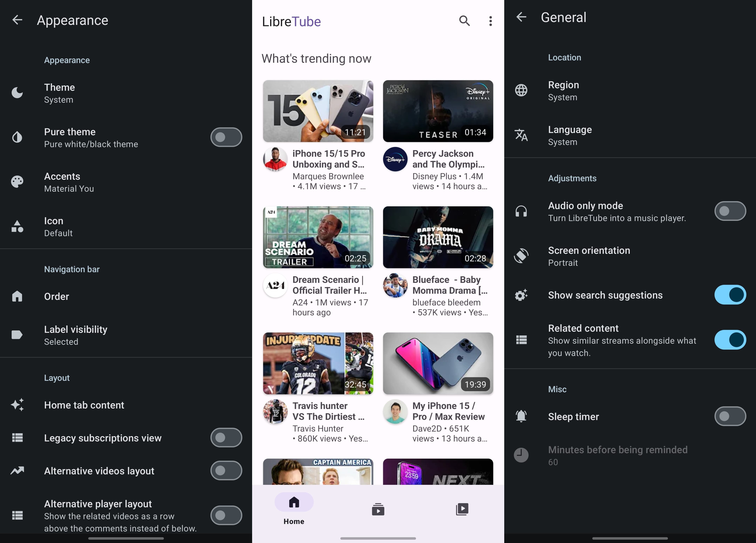This screenshot has width=756, height=543.
Task: Tap the Marques Brownlee channel avatar
Action: [275, 159]
